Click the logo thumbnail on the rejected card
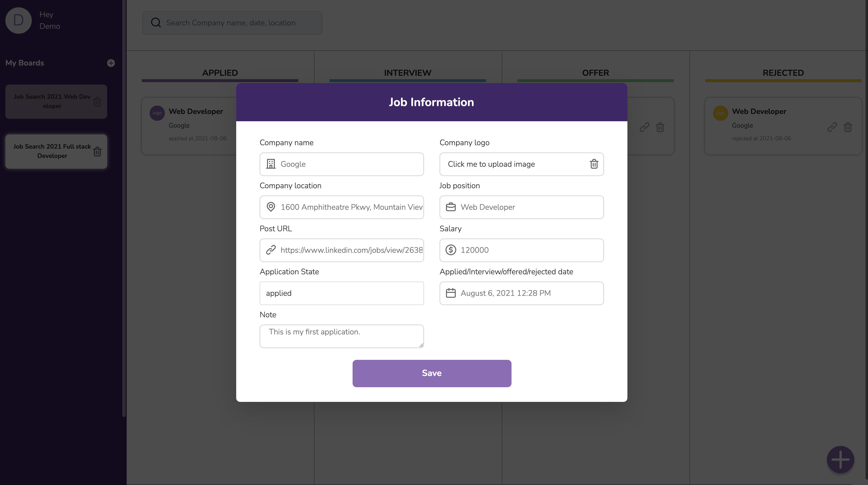 point(720,113)
